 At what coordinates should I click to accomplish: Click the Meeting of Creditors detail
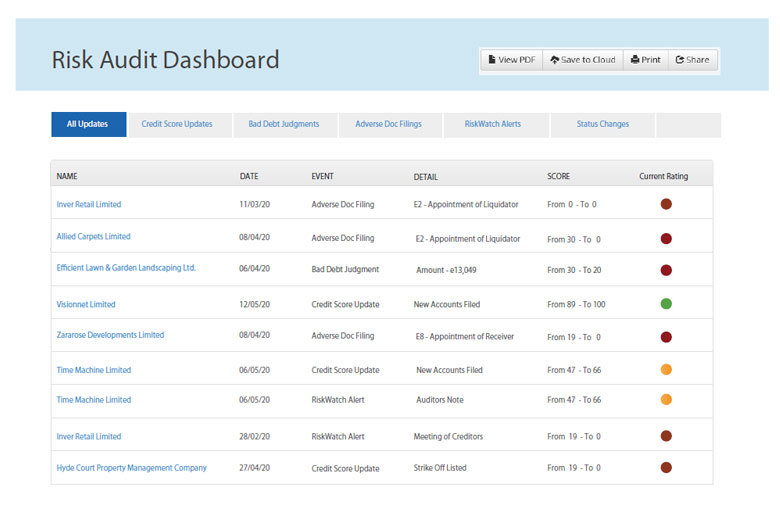448,436
